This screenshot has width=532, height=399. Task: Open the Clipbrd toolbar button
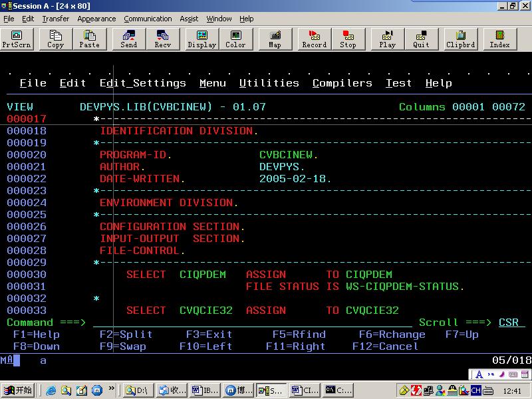460,39
